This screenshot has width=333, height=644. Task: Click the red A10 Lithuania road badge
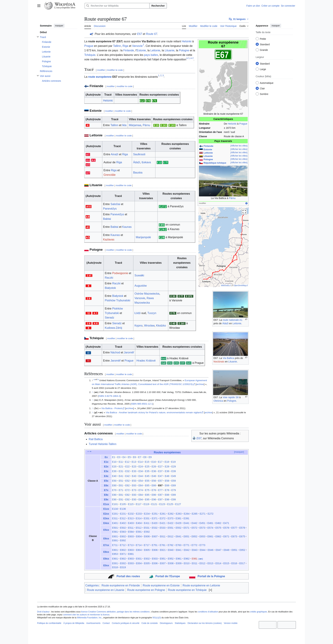pos(88,206)
